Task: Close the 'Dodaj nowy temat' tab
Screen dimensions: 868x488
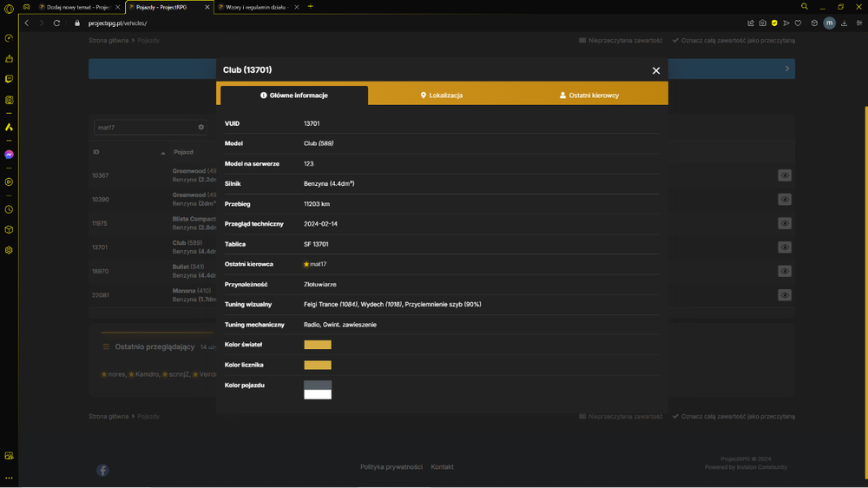Action: click(117, 7)
